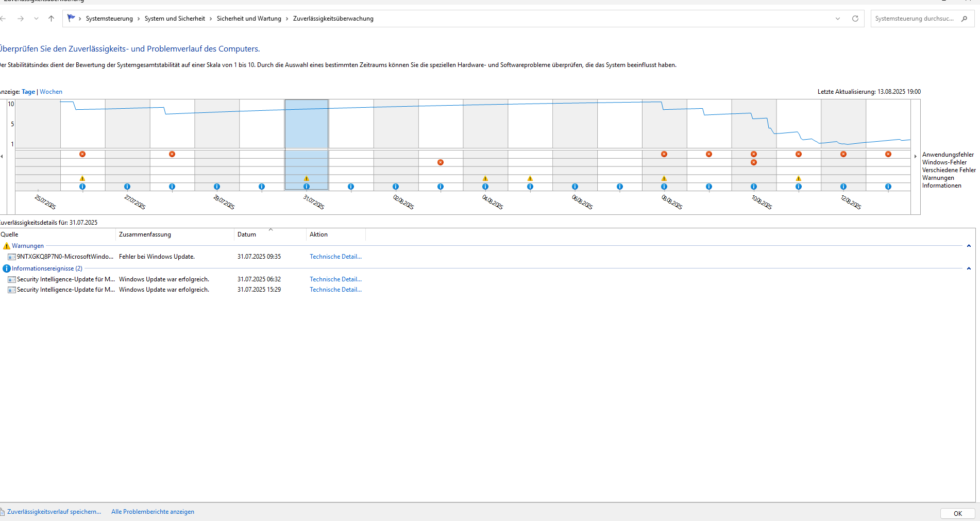980x521 pixels.
Task: Go up one level with Up arrow
Action: [51, 19]
